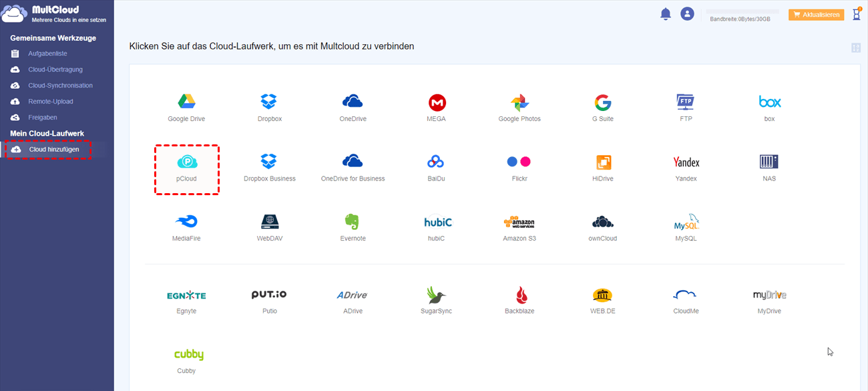Pick the MEGA cloud icon

(437, 102)
